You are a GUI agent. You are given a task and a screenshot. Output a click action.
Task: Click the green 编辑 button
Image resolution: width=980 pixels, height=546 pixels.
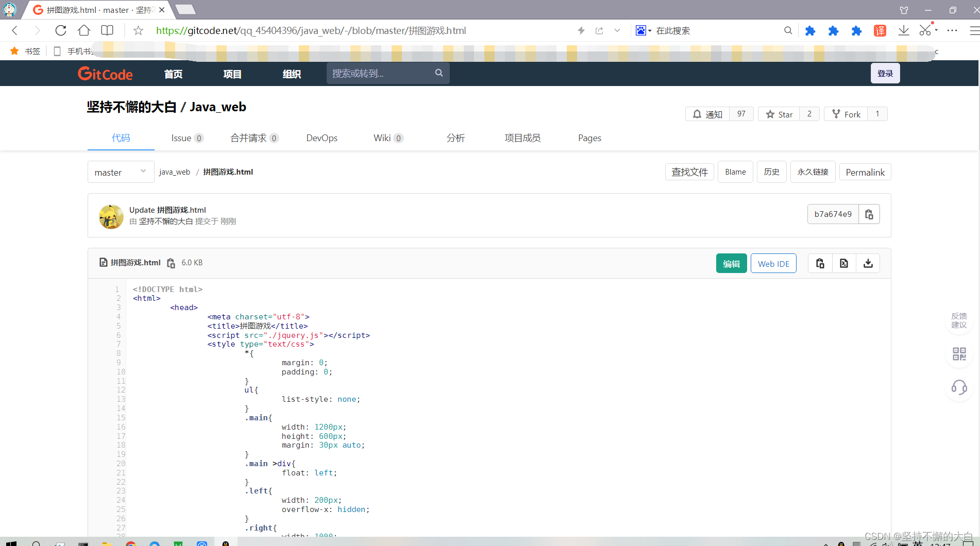(731, 263)
